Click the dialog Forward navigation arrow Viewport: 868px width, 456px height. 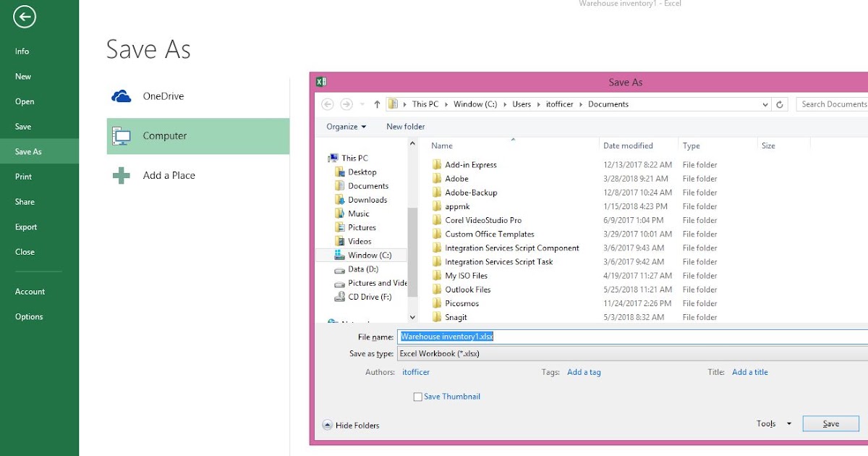click(346, 104)
